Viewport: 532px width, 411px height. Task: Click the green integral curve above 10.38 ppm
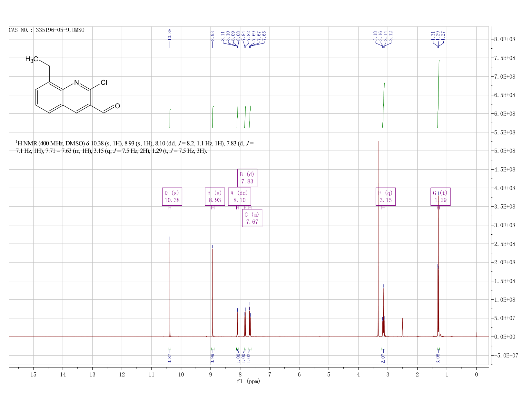[170, 119]
